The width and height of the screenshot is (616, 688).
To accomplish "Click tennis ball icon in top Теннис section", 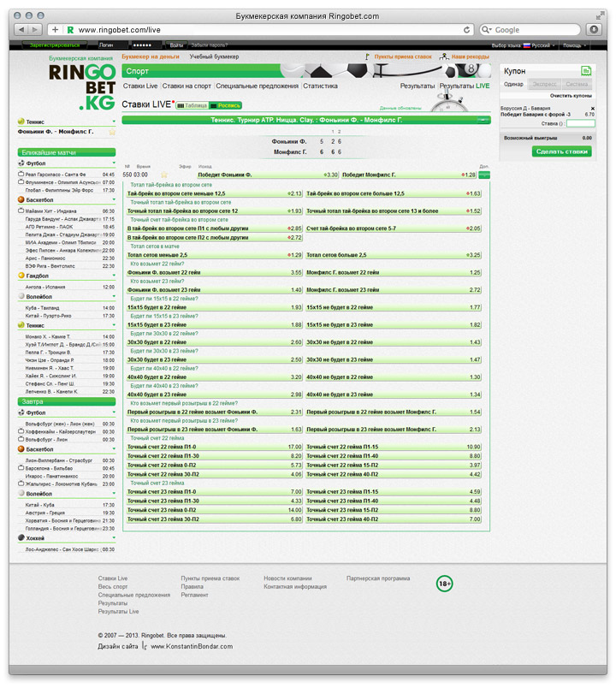I will (x=21, y=122).
